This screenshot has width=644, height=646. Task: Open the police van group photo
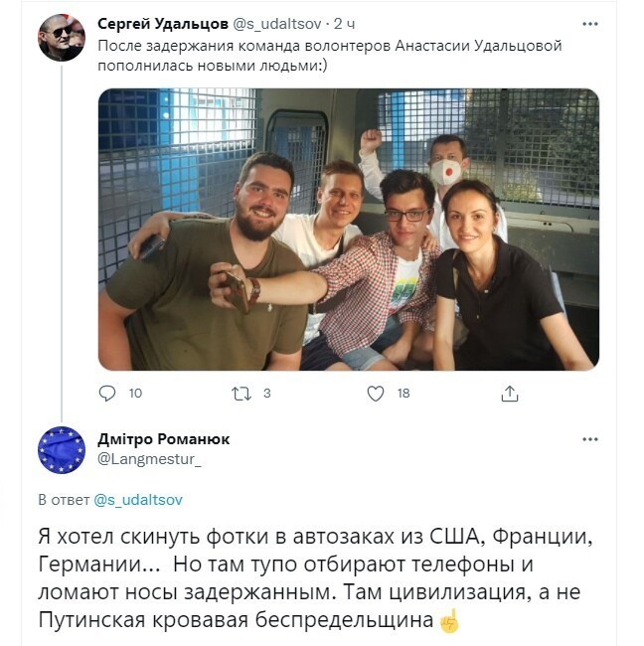point(349,230)
